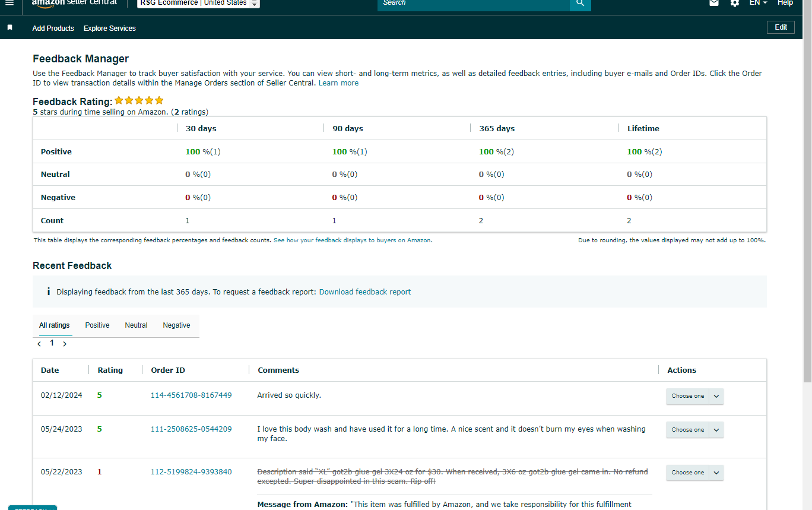This screenshot has height=510, width=812.
Task: Click the Date column header
Action: (x=50, y=370)
